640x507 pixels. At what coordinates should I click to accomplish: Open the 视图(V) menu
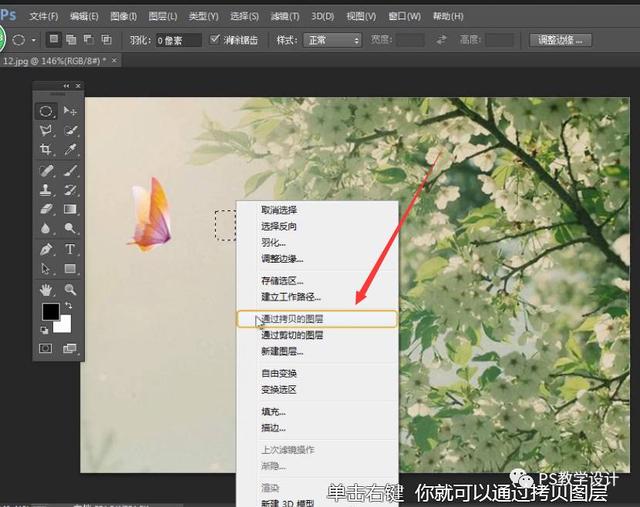[361, 16]
